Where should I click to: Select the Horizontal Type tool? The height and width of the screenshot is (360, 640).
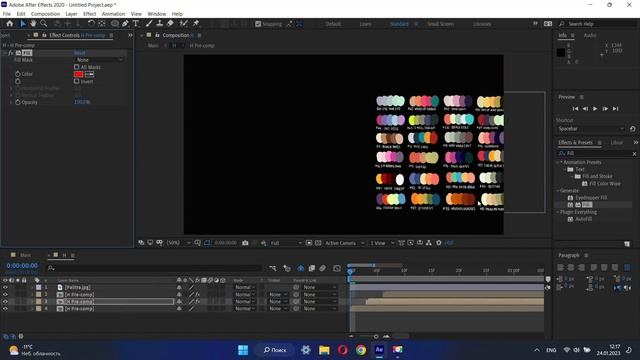(136, 24)
